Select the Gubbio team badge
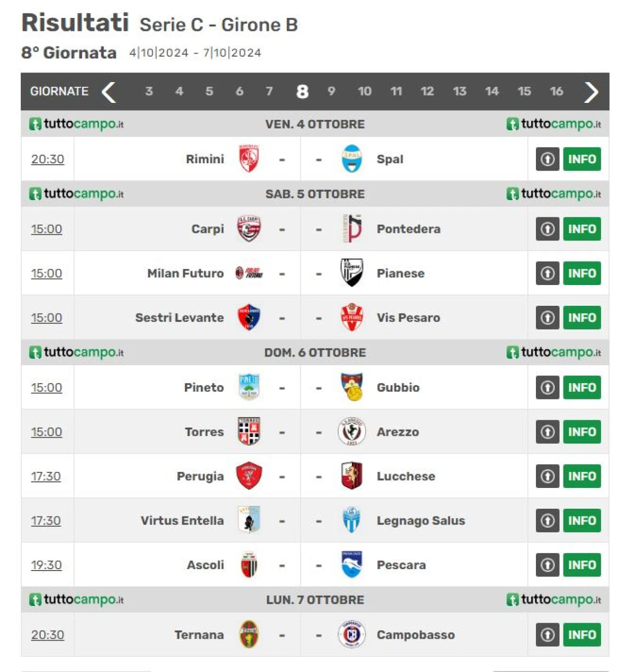The height and width of the screenshot is (672, 618). pos(352,387)
